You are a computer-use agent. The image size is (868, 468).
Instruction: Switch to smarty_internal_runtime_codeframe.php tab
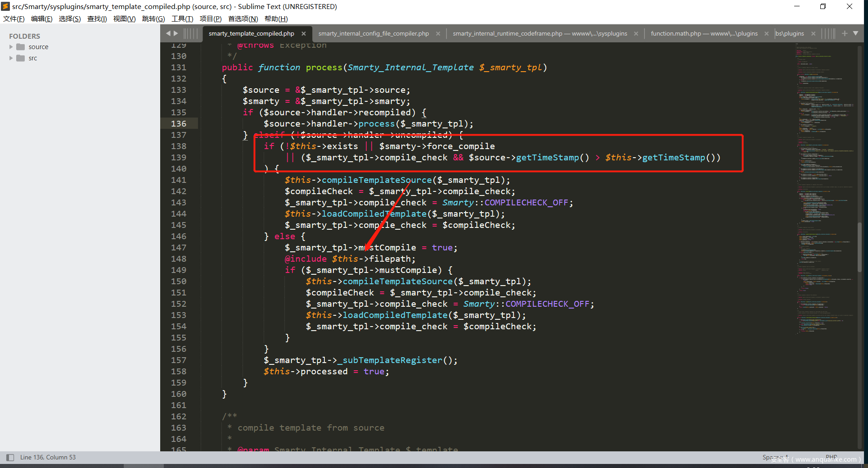pos(540,34)
